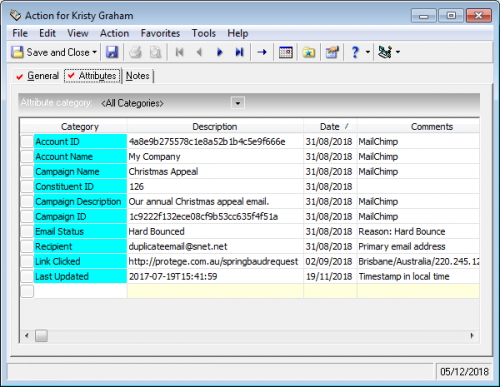Open the View menu

click(78, 33)
